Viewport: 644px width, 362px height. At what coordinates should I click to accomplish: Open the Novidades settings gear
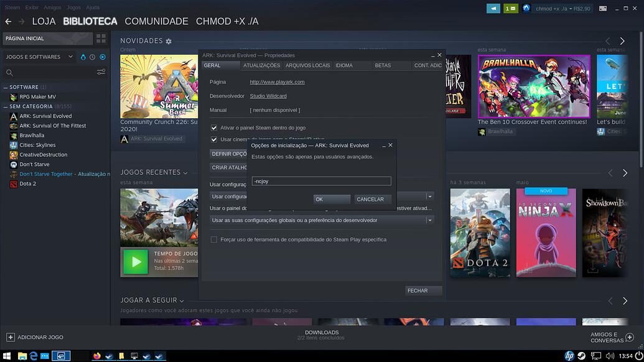pos(169,41)
